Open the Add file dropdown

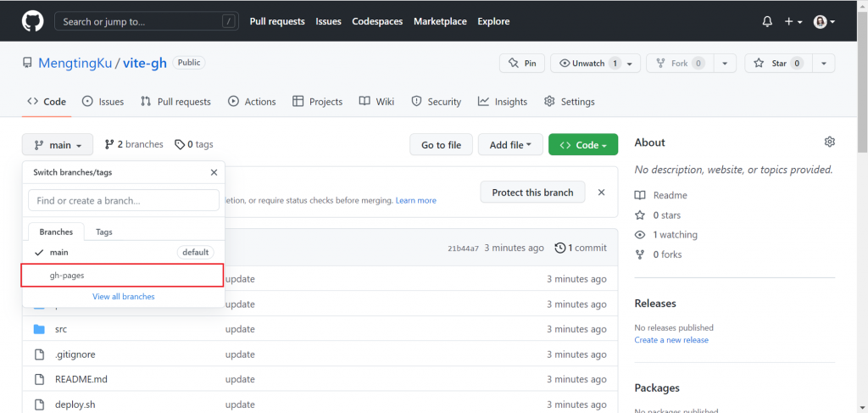(x=510, y=145)
